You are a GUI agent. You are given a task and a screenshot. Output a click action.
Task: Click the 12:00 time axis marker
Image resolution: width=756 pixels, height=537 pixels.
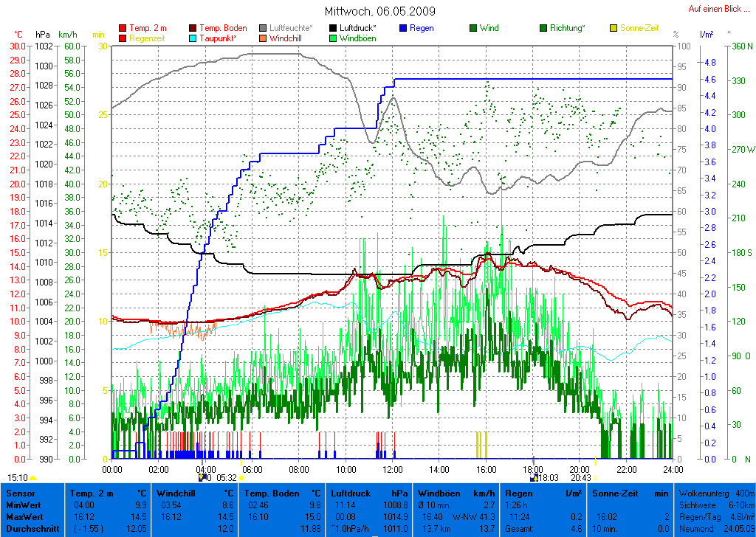[x=392, y=469]
